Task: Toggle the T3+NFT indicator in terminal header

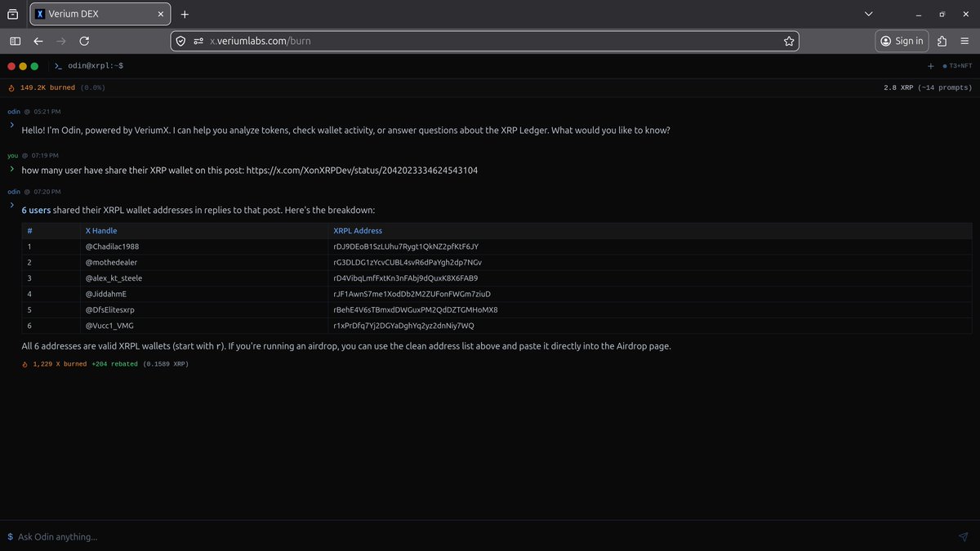Action: click(955, 66)
